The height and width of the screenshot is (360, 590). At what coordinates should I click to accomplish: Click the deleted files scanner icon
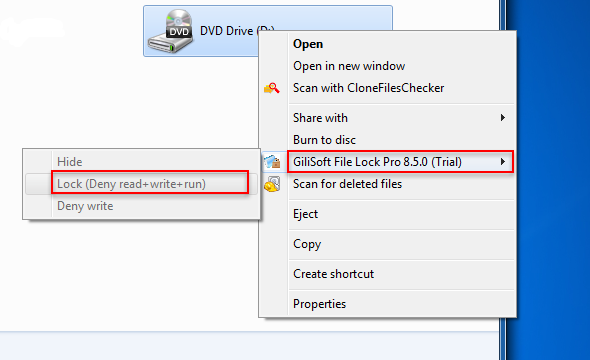(x=272, y=184)
